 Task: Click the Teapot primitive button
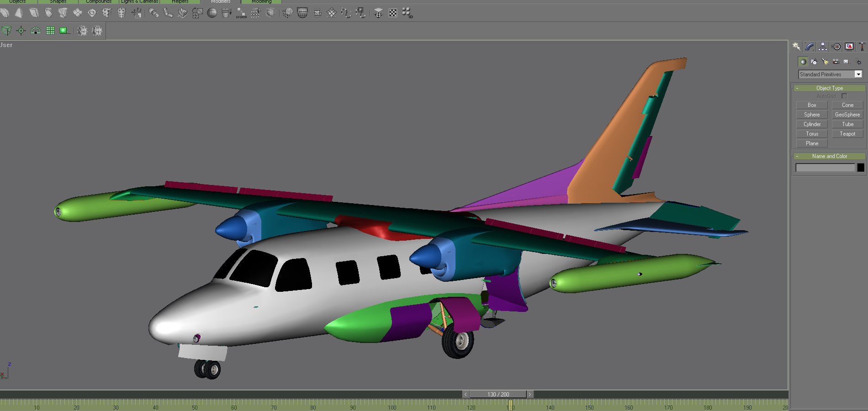coord(847,134)
